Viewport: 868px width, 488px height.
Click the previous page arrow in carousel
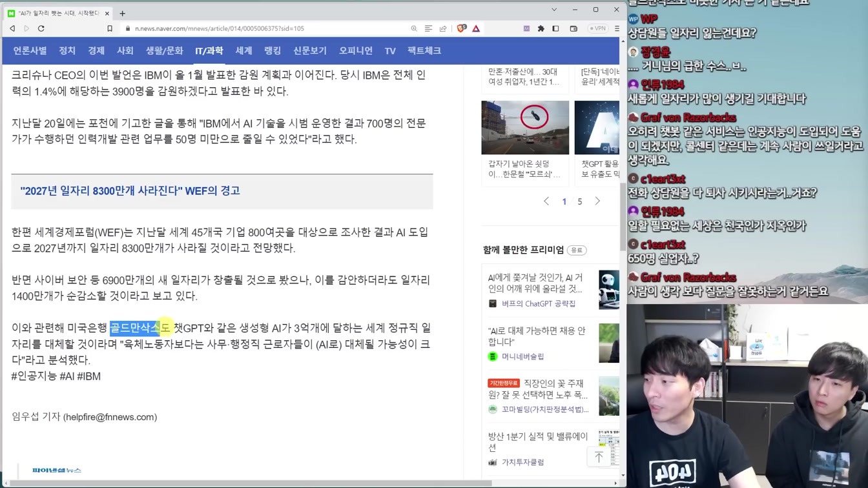click(x=546, y=201)
